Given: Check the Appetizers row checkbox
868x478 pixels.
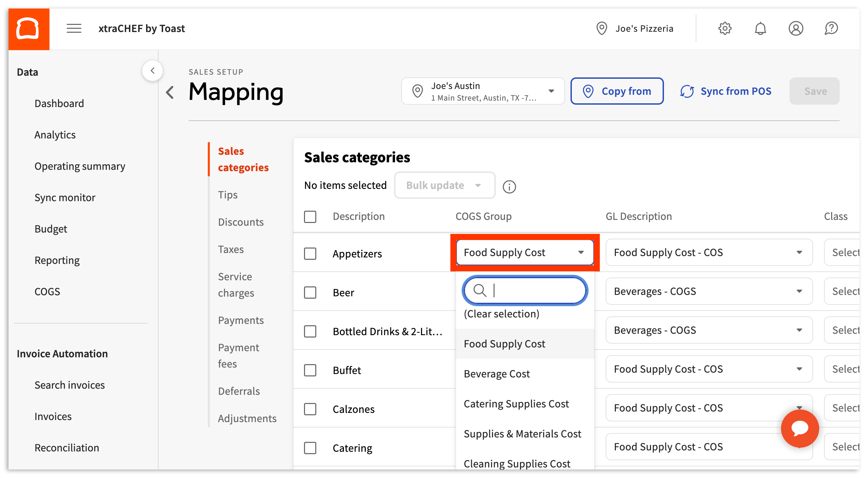Looking at the screenshot, I should [x=310, y=254].
